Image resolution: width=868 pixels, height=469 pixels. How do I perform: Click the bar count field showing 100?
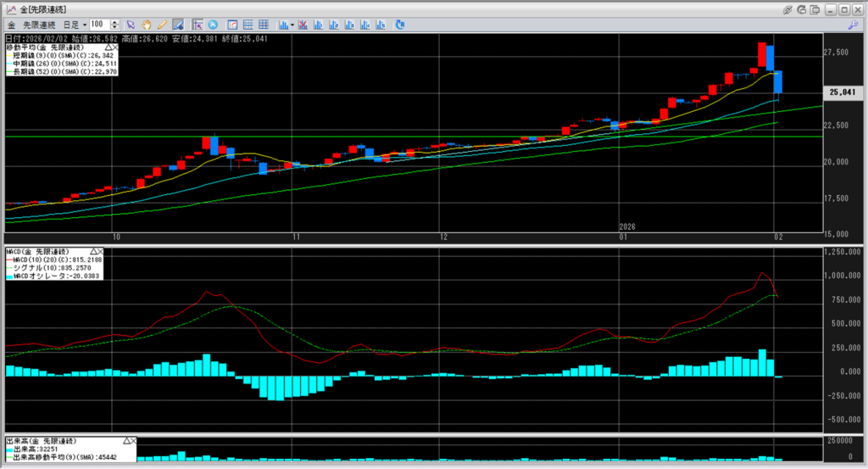[97, 25]
